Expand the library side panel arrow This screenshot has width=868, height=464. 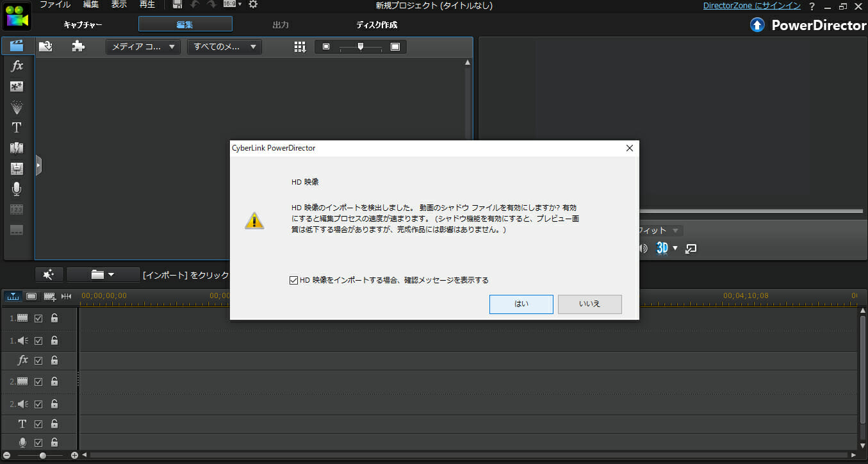38,166
